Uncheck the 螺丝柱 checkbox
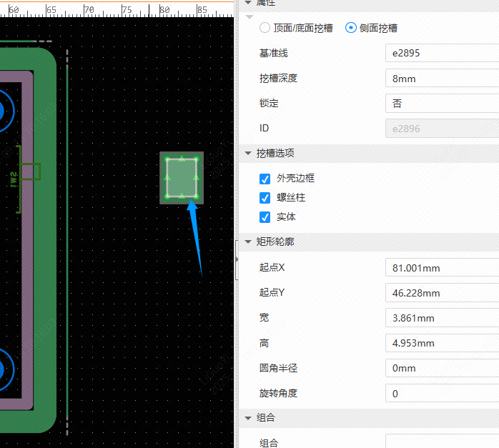This screenshot has height=448, width=499. click(x=265, y=197)
